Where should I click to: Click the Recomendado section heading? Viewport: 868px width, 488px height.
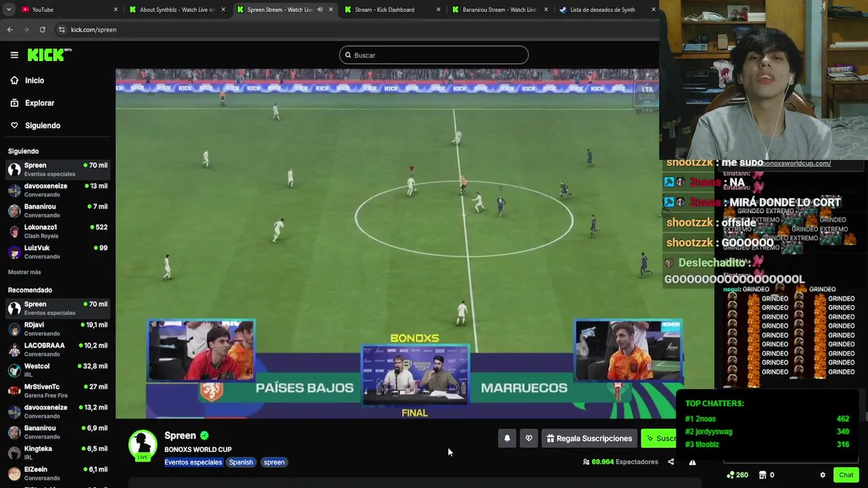(30, 290)
